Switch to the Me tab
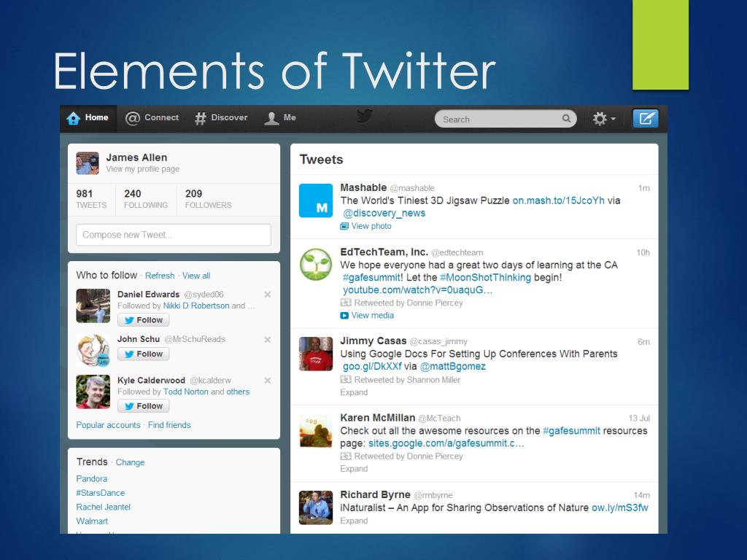The width and height of the screenshot is (747, 560). click(x=280, y=118)
